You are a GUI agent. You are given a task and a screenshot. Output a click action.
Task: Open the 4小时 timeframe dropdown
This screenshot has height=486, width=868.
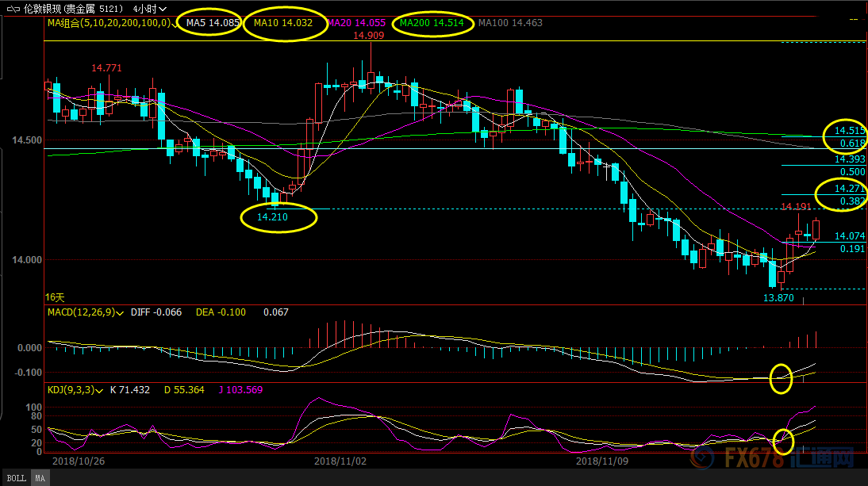[151, 8]
